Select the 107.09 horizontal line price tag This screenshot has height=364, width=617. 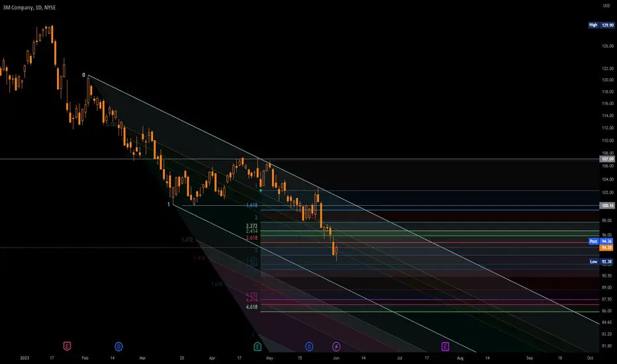tap(607, 159)
